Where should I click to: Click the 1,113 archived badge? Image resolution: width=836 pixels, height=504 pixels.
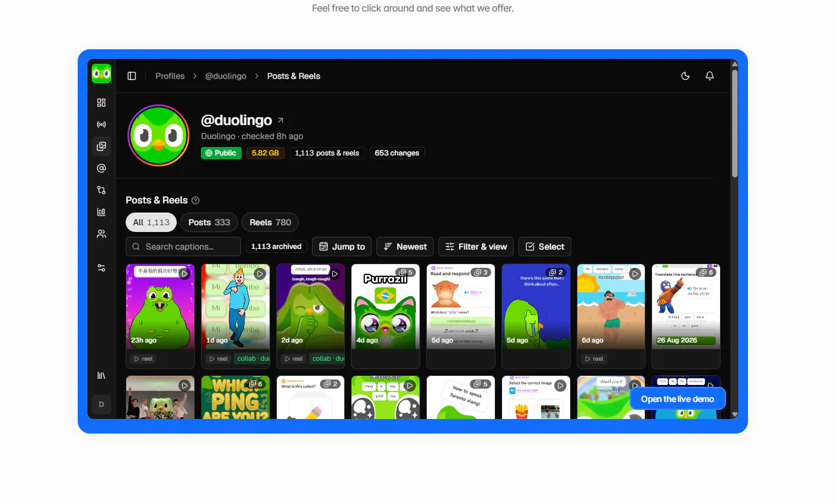point(276,247)
